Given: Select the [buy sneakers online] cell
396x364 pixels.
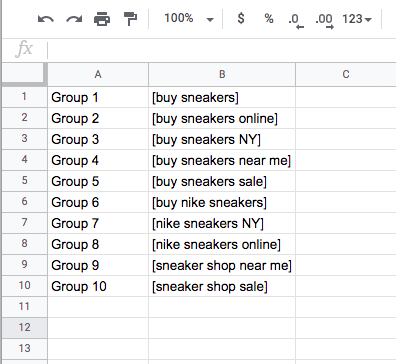Looking at the screenshot, I should tap(222, 118).
